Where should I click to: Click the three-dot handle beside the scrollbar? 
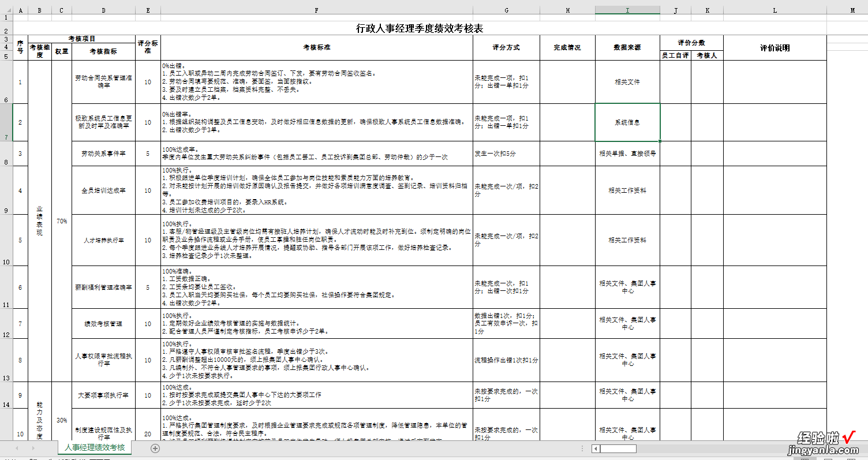point(582,448)
